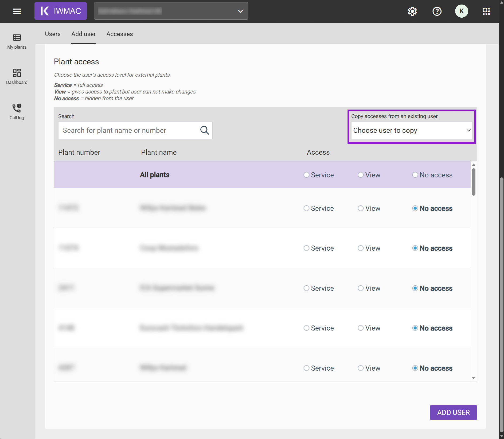Open the help question mark icon
This screenshot has height=439, width=504.
[x=437, y=11]
